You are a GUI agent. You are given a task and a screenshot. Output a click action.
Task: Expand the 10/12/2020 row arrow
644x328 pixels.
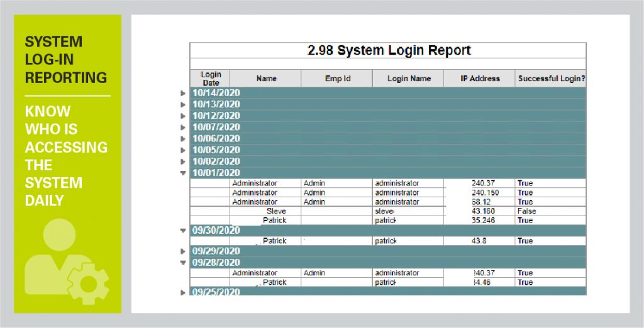pos(183,116)
